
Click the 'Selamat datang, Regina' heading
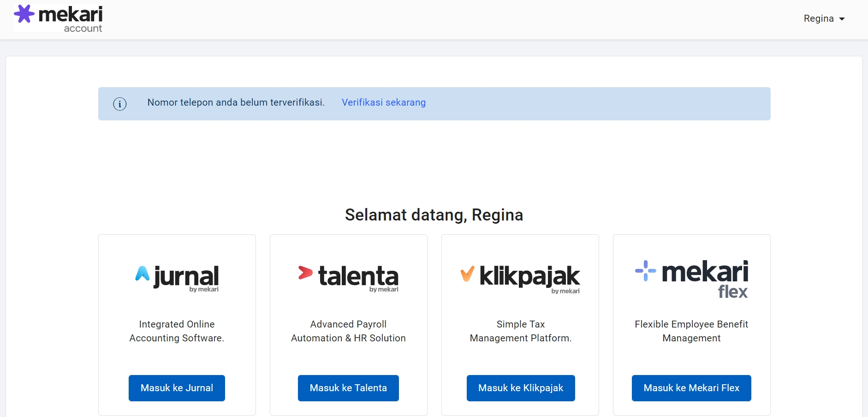coord(434,215)
